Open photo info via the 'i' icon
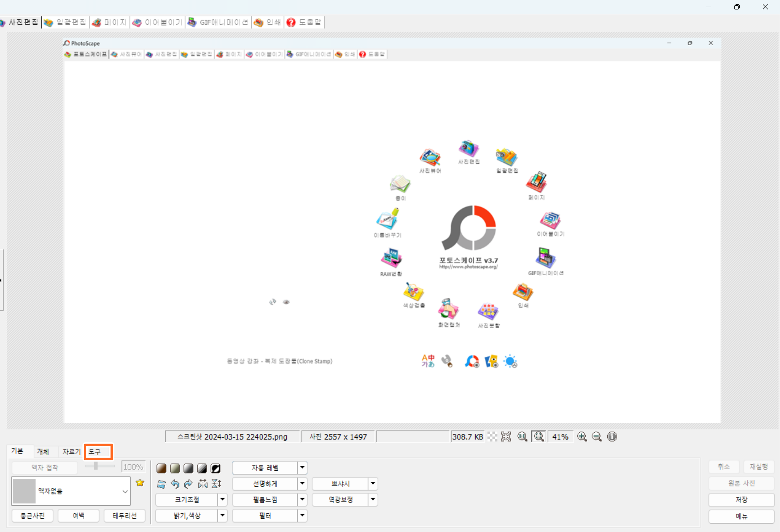 click(612, 437)
